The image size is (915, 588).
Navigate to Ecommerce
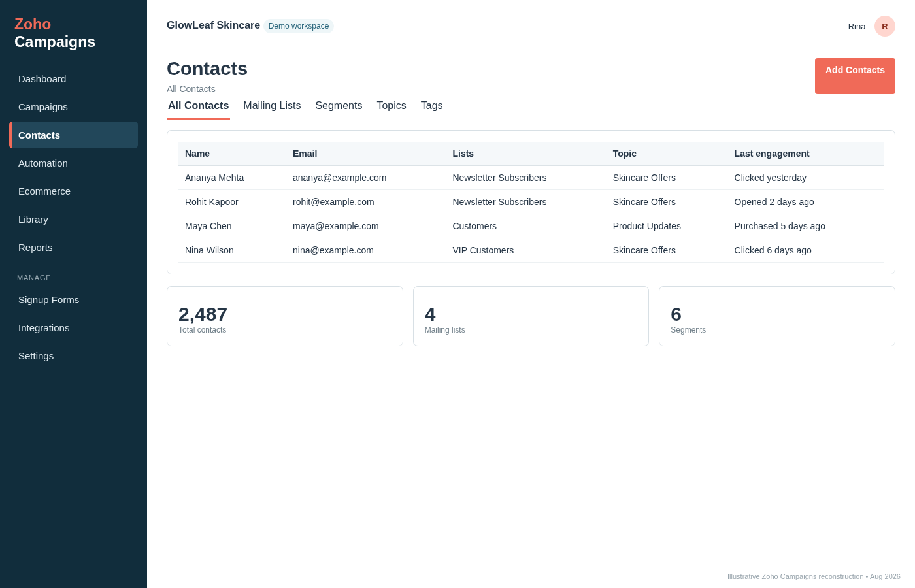(x=73, y=191)
